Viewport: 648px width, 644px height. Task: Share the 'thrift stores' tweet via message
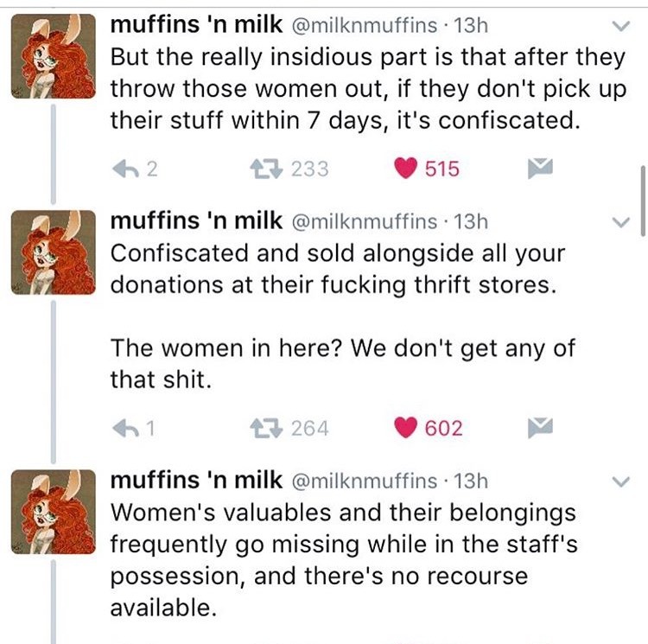(541, 427)
